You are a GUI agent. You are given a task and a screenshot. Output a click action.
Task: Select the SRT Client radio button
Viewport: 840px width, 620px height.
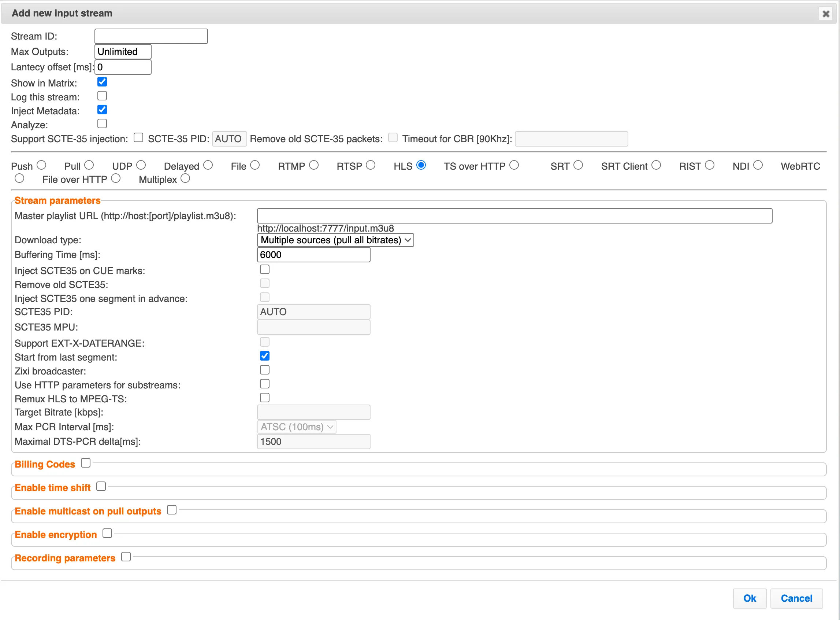pyautogui.click(x=656, y=165)
